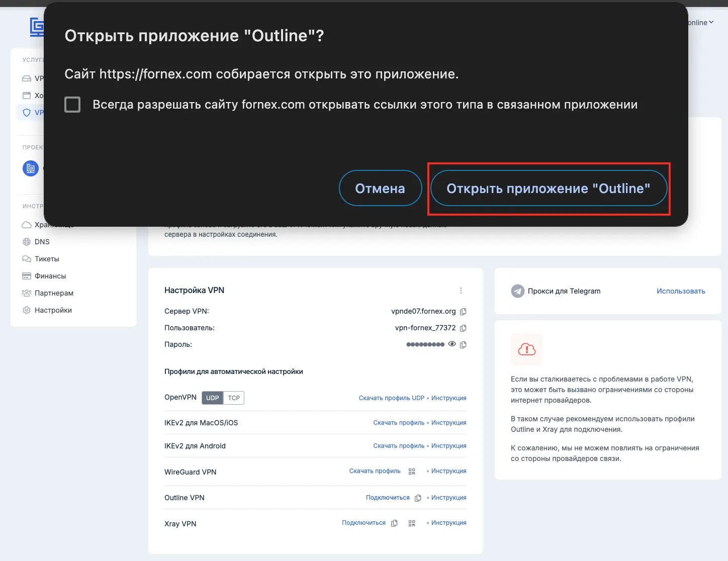Click the Партнерам people icon
Screen dimensions: 728x561
coord(27,293)
